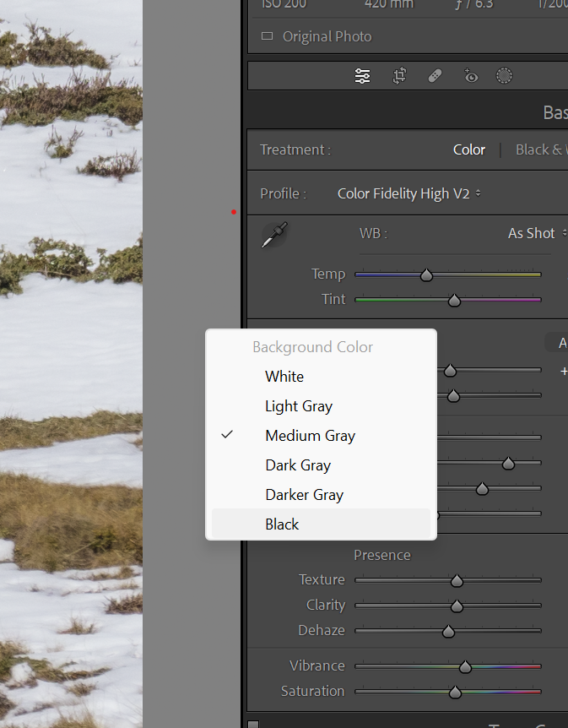The height and width of the screenshot is (728, 568).
Task: Click the Temp slider handle
Action: point(427,275)
